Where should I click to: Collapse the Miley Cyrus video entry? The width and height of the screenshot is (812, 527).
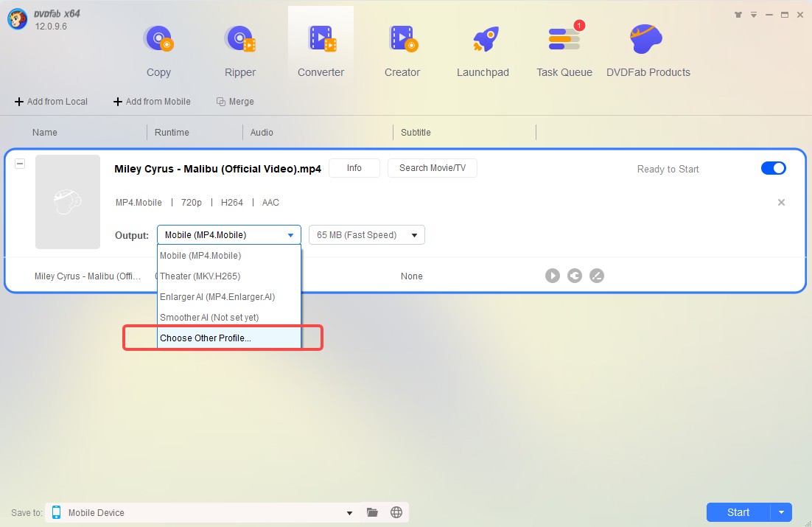coord(20,164)
